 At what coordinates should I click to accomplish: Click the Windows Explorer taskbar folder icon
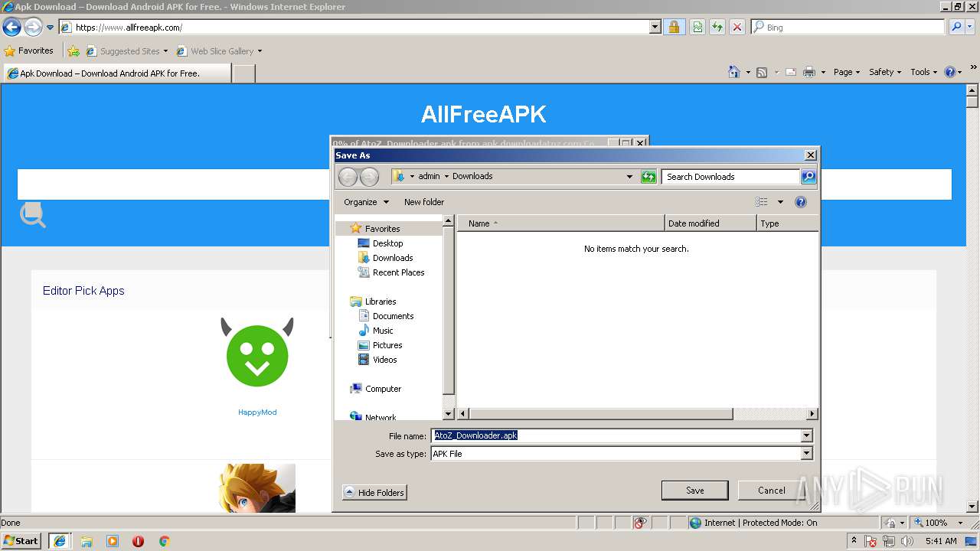pyautogui.click(x=87, y=541)
